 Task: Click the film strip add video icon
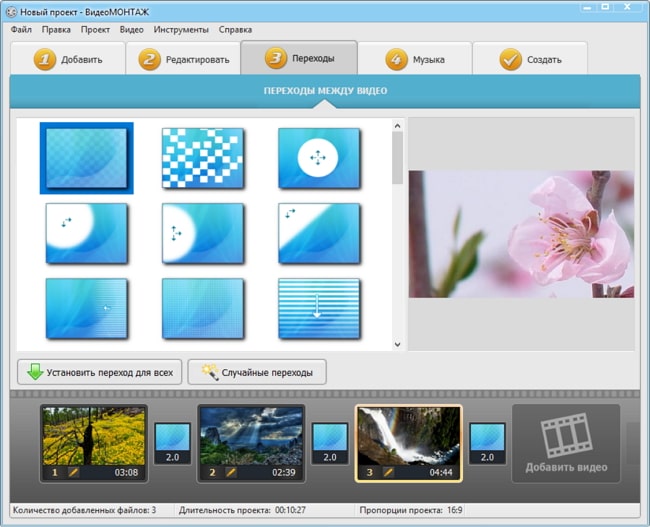(565, 435)
